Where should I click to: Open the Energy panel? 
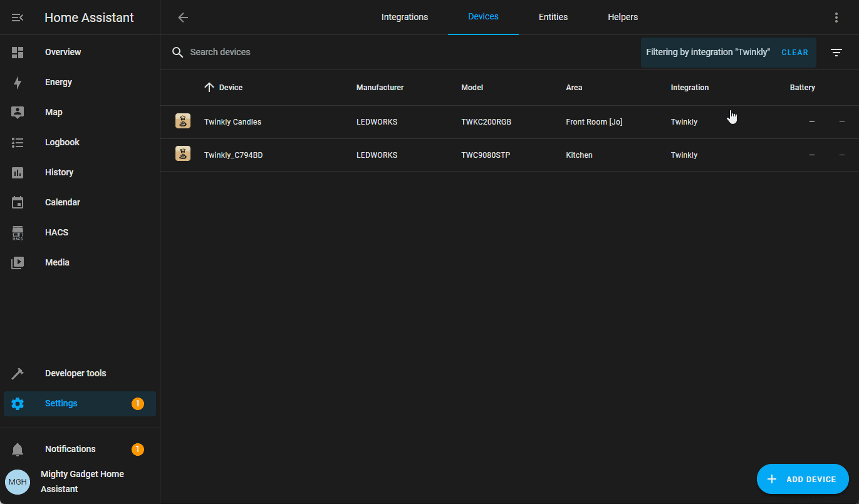click(x=58, y=82)
